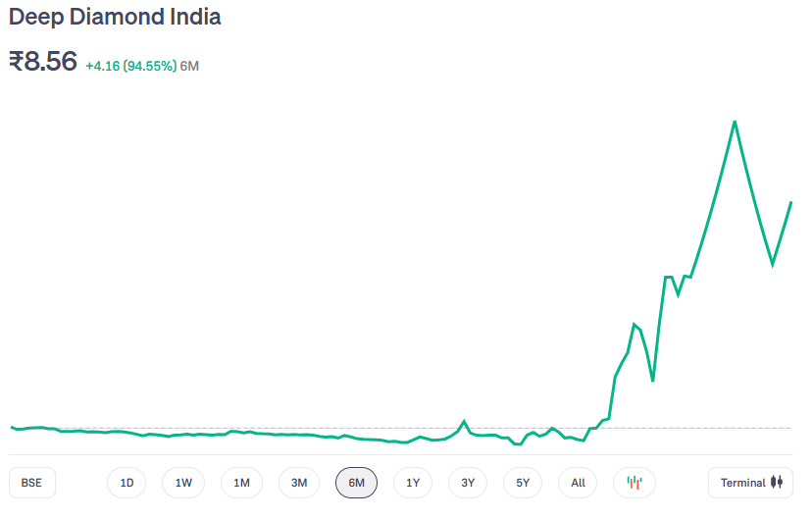
Task: Show the 3M price history
Action: (299, 483)
